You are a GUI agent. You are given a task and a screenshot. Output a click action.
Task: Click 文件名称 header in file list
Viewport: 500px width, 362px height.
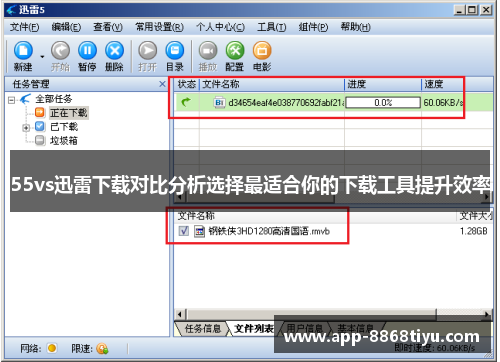pos(196,216)
